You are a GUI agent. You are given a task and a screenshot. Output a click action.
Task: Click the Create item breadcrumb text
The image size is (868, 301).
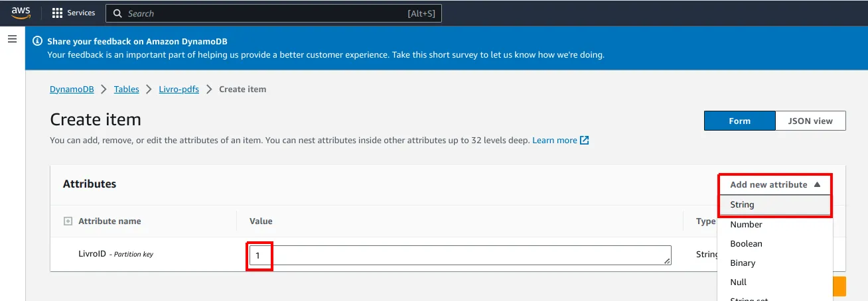[x=242, y=89]
